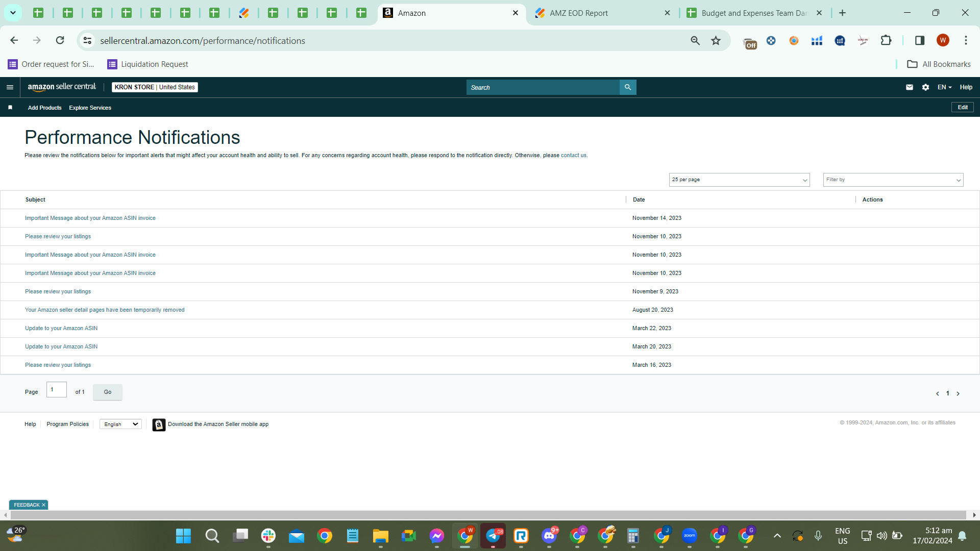980x551 pixels.
Task: Go to the previous page arrow in pagination
Action: coord(938,394)
